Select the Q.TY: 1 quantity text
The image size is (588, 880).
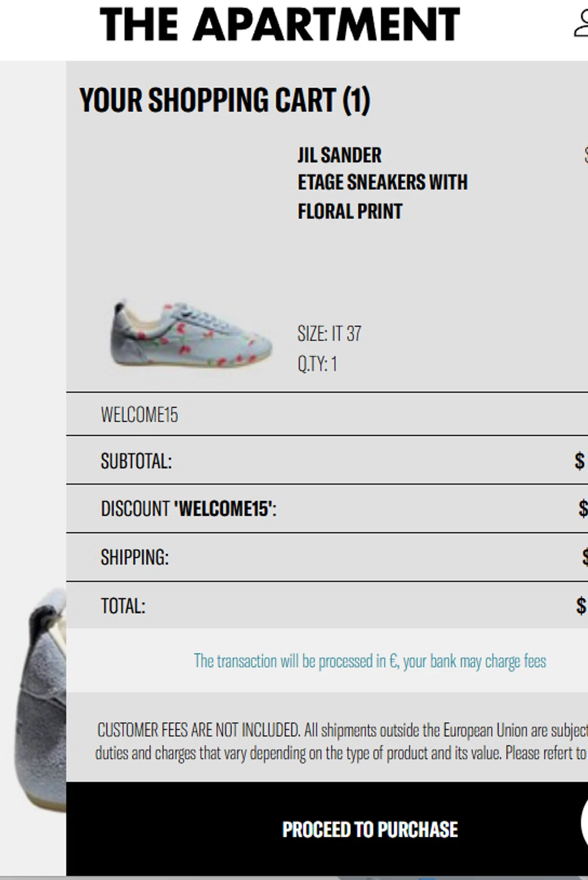click(317, 364)
